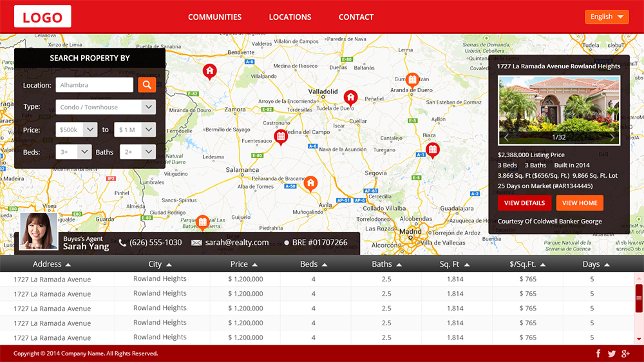This screenshot has width=644, height=362.
Task: Click the (626) 555-1030 phone number
Action: pyautogui.click(x=156, y=243)
